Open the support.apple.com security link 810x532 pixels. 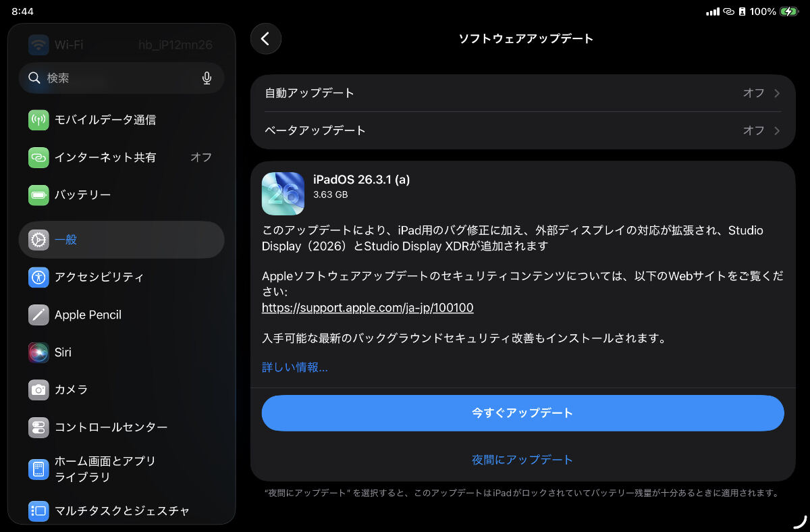368,308
